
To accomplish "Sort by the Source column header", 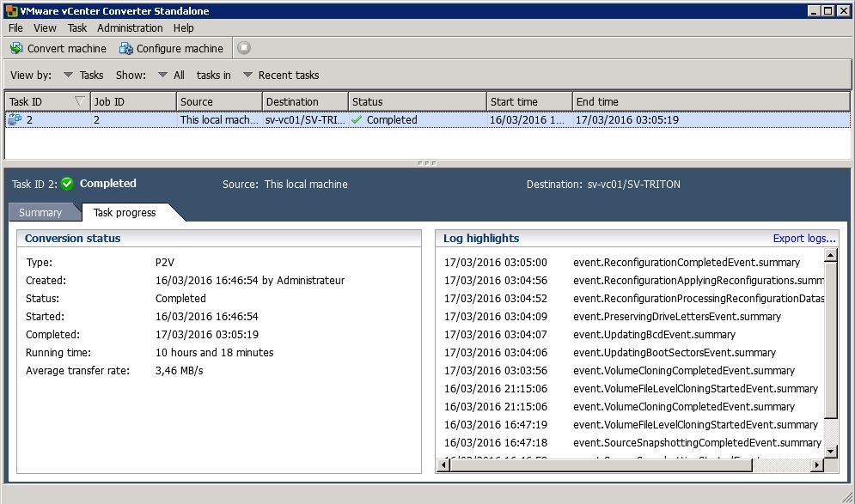I will (x=219, y=101).
